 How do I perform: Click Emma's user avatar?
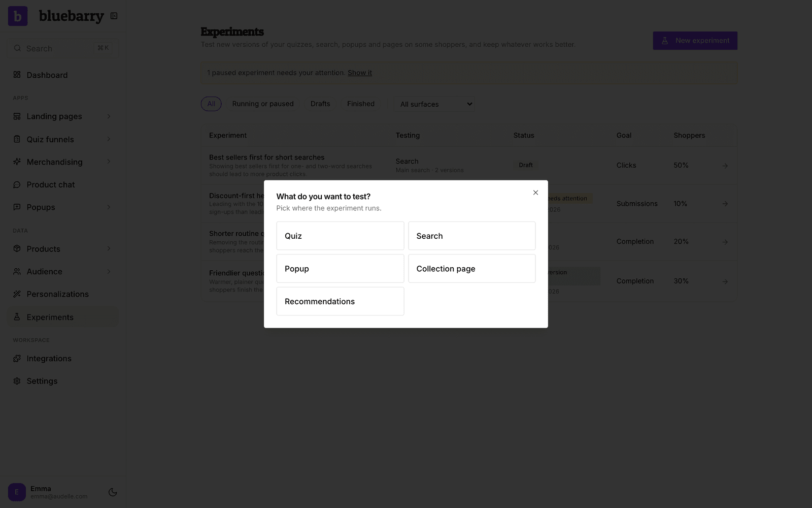point(17,492)
